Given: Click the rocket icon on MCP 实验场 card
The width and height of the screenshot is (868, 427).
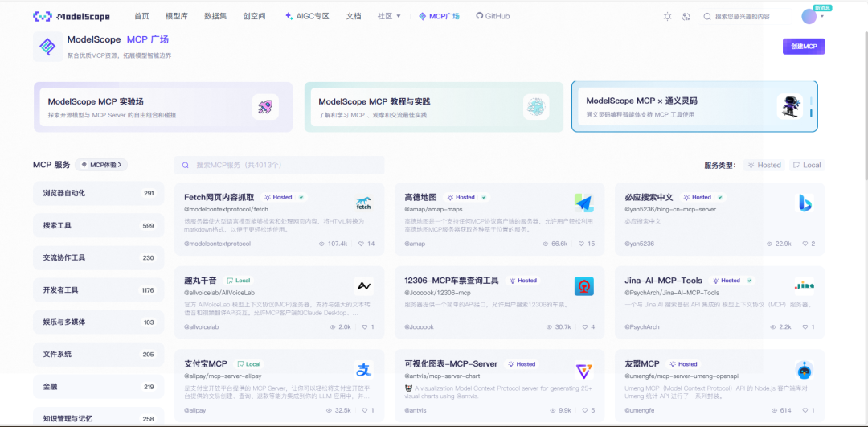Looking at the screenshot, I should [x=265, y=107].
